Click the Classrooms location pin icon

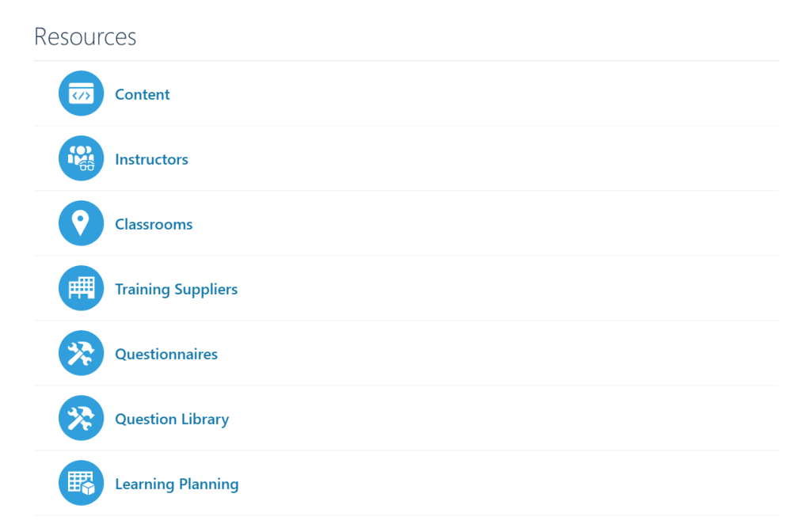point(81,223)
